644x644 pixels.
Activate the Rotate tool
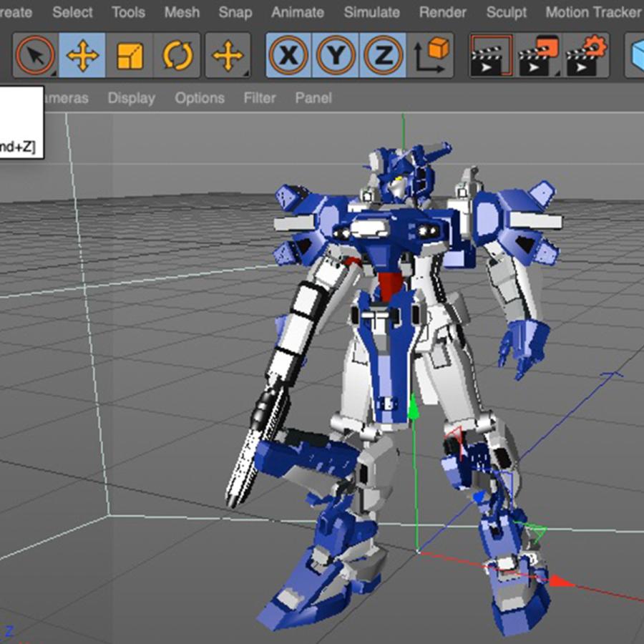[x=177, y=55]
